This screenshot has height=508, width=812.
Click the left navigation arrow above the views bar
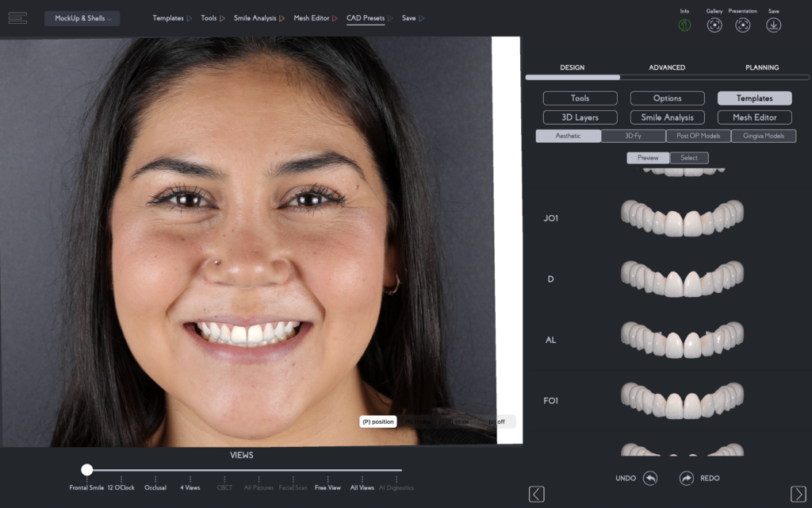tap(537, 493)
